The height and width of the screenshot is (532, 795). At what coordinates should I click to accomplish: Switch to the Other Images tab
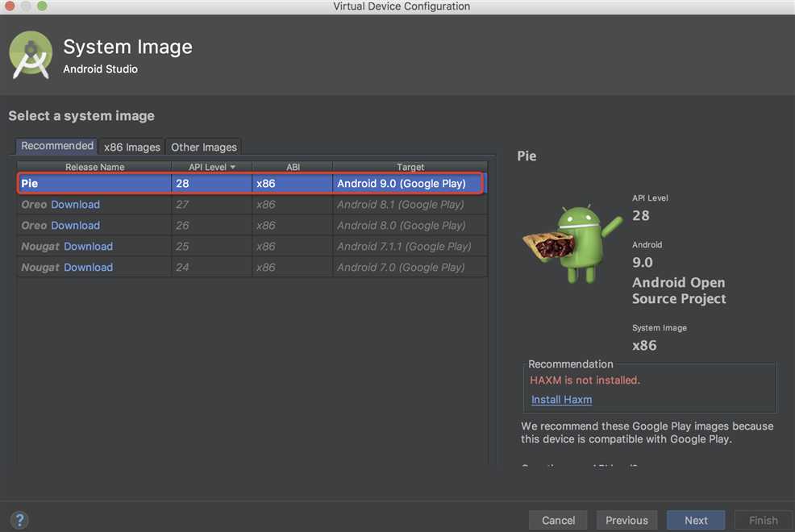pyautogui.click(x=204, y=147)
